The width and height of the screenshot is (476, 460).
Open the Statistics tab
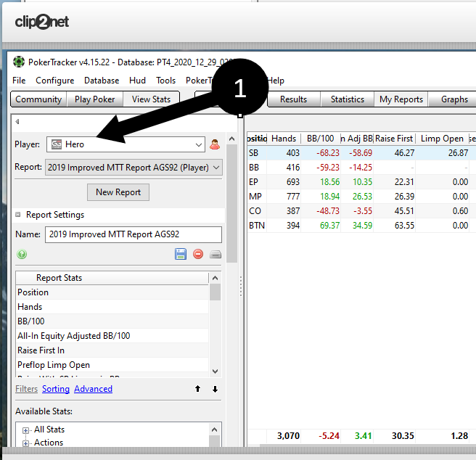(348, 99)
